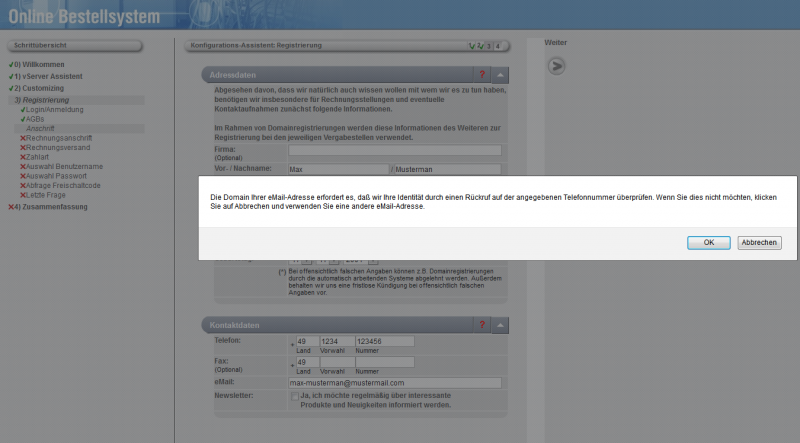Open Zahlart step in sidebar
The width and height of the screenshot is (800, 443).
(x=40, y=157)
